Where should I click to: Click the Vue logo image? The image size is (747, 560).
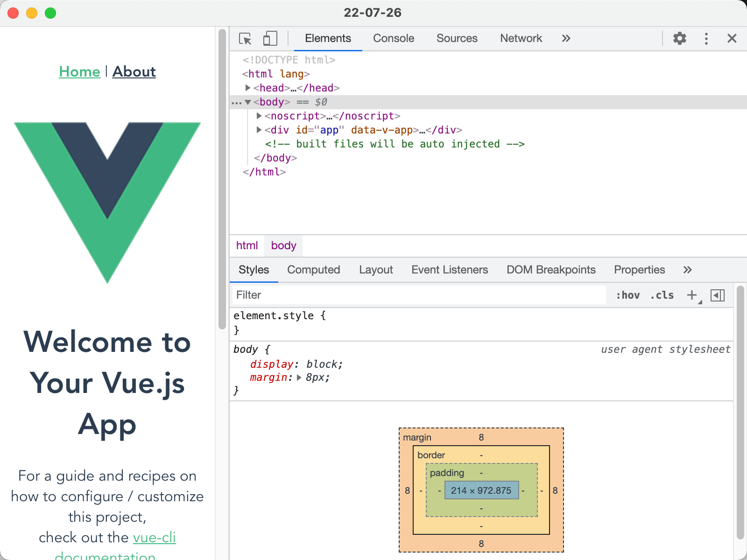point(107,203)
